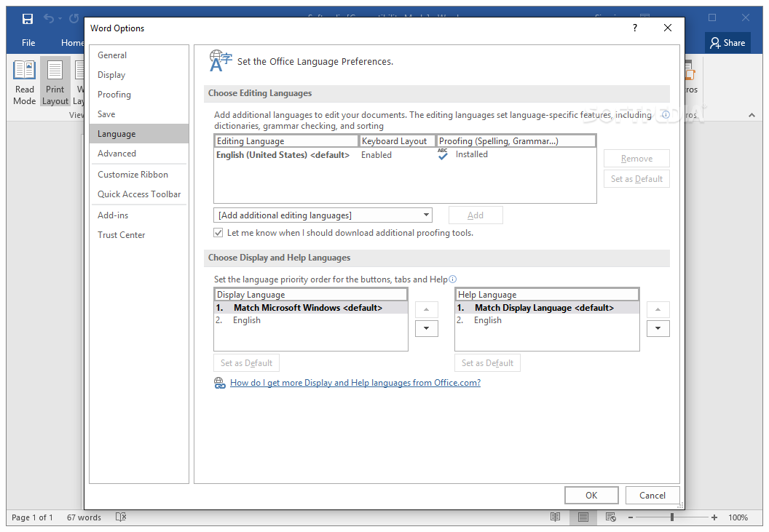Open Customize Ribbon category
Screen dimensions: 769x532
pyautogui.click(x=139, y=175)
